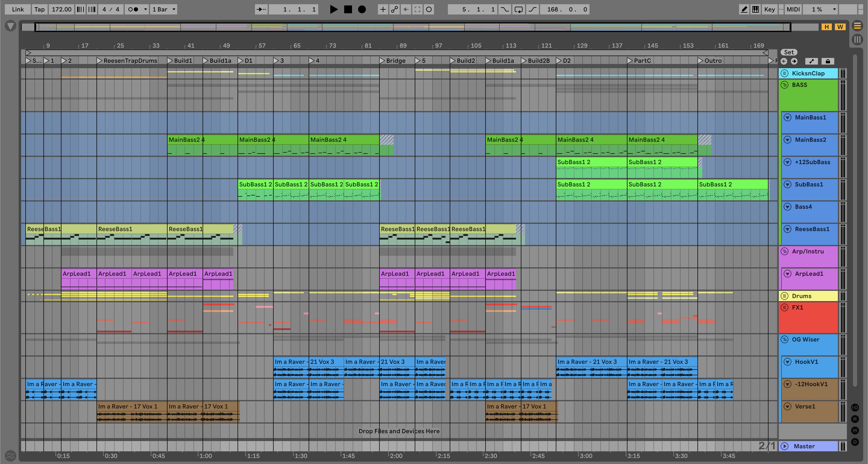Jump to the Bridge locator marker
The height and width of the screenshot is (464, 868).
point(382,61)
